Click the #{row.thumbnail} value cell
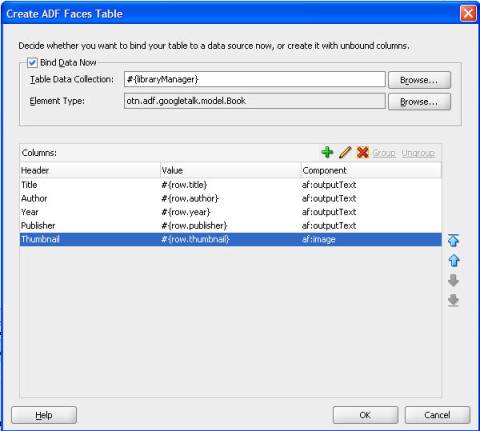This screenshot has height=431, width=480. [231, 239]
